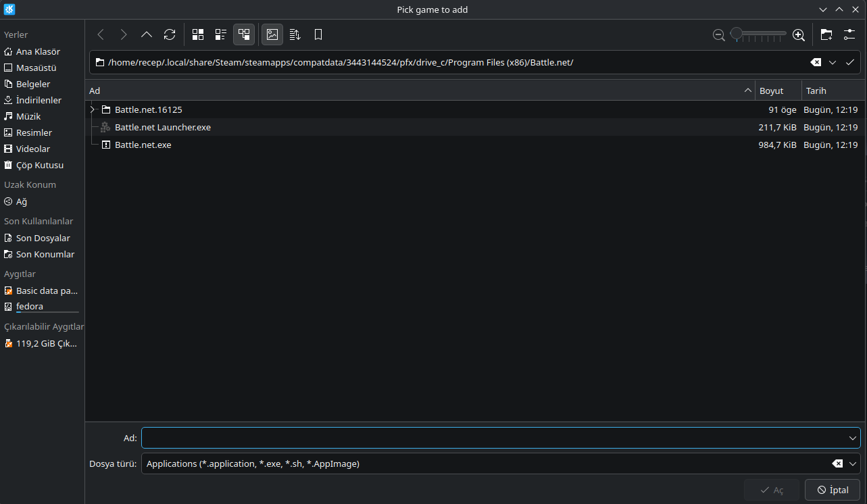Screen dimensions: 867x504
Task: Toggle file preview display
Action: pos(272,34)
